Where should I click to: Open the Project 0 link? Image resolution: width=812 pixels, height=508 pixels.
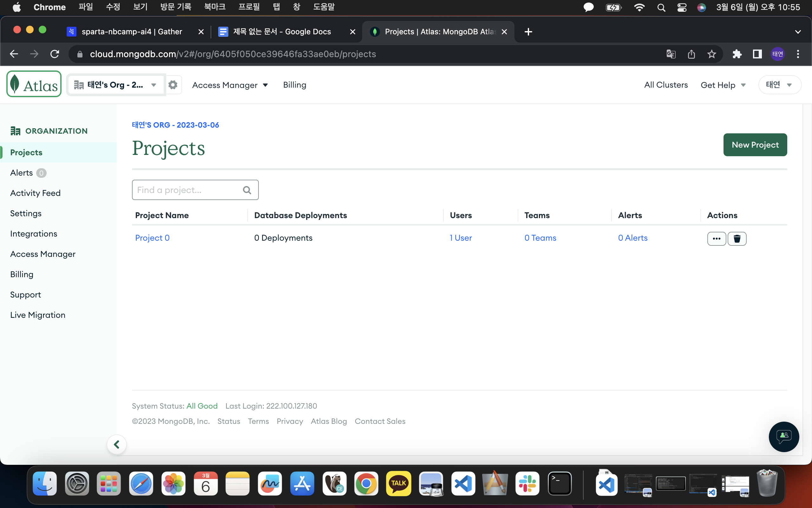[152, 238]
